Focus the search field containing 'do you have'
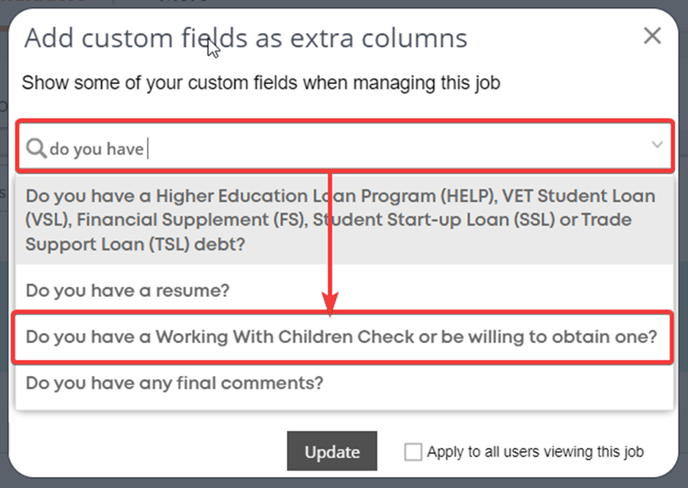 (344, 145)
